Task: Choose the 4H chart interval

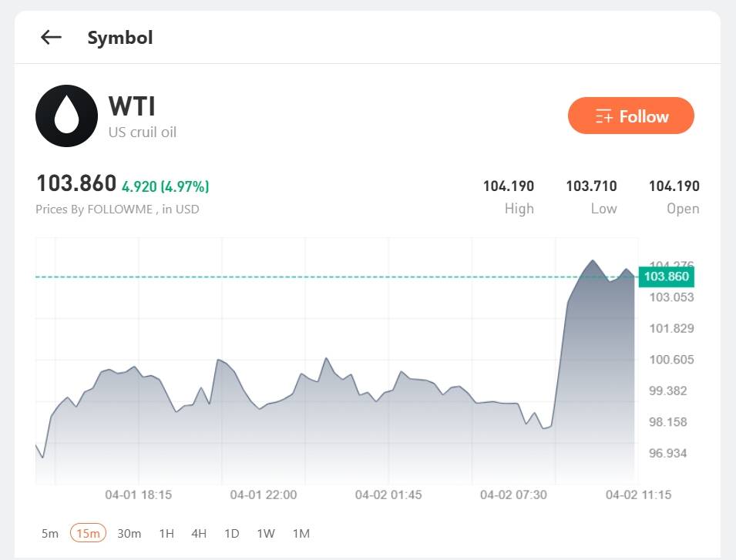Action: [x=199, y=533]
